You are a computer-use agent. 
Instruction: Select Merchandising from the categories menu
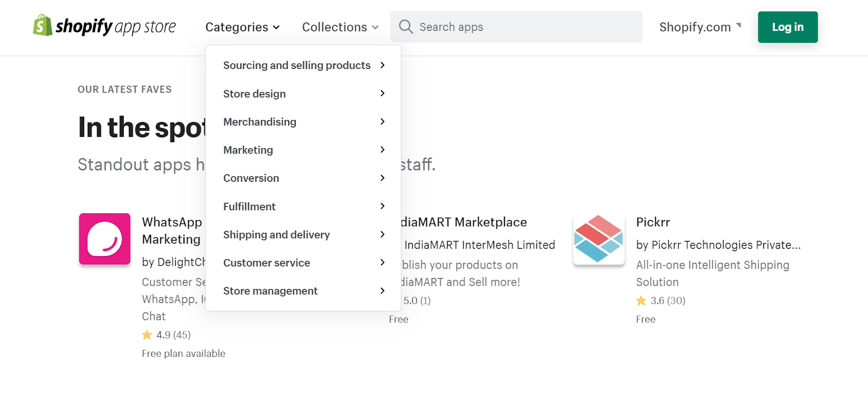(x=260, y=122)
